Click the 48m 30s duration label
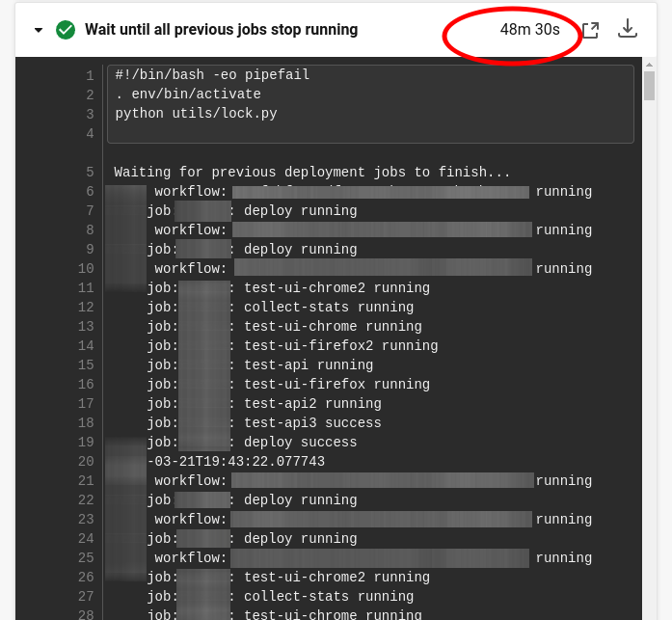672x620 pixels. point(529,30)
